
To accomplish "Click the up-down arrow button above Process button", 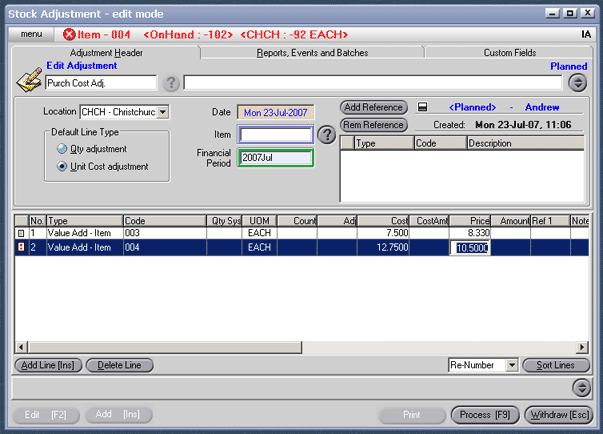I will point(581,387).
